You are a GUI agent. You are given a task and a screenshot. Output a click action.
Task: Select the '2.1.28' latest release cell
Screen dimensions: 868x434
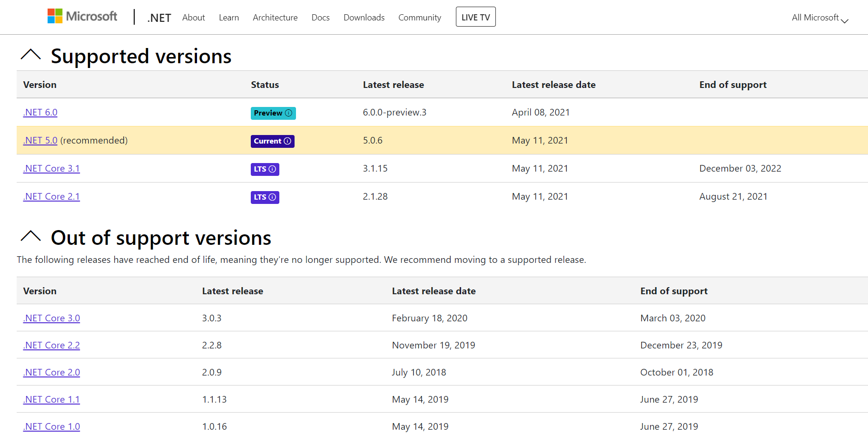[x=375, y=197]
